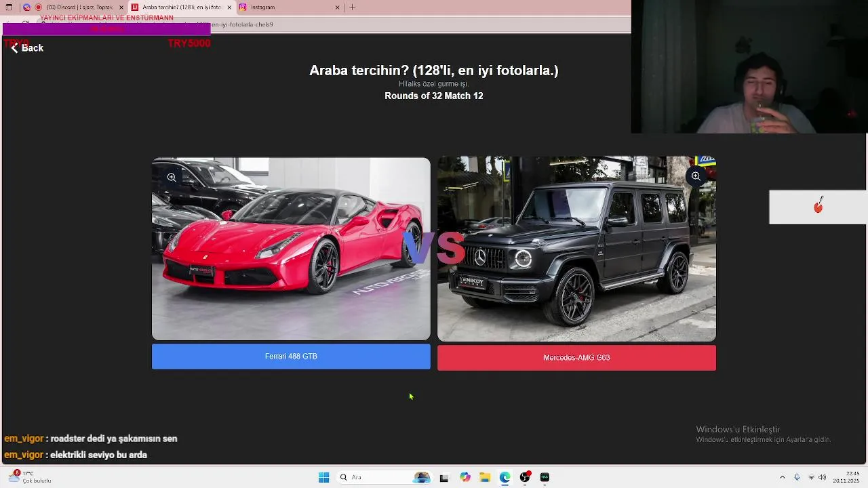The image size is (868, 488).
Task: Show hidden system tray icons
Action: (x=782, y=478)
